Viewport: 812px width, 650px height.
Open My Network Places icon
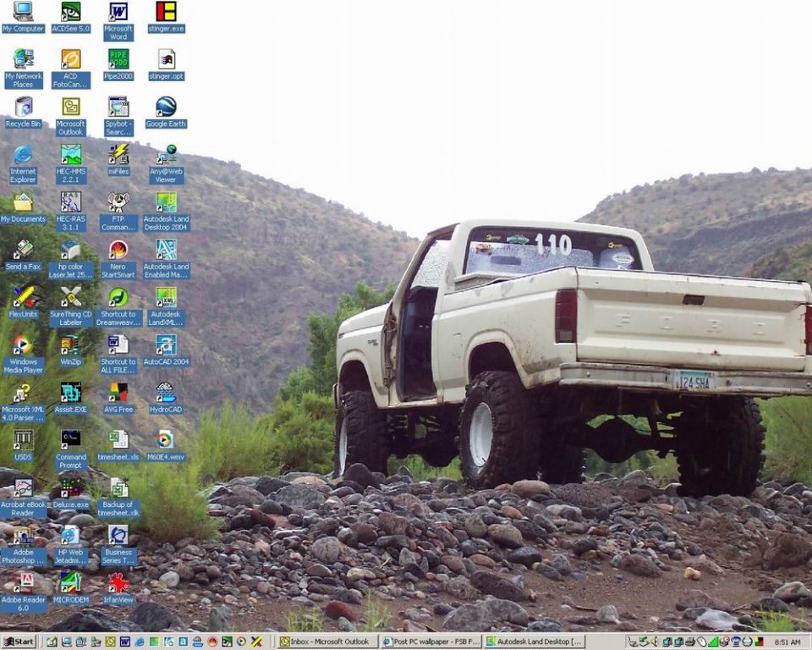click(x=24, y=69)
